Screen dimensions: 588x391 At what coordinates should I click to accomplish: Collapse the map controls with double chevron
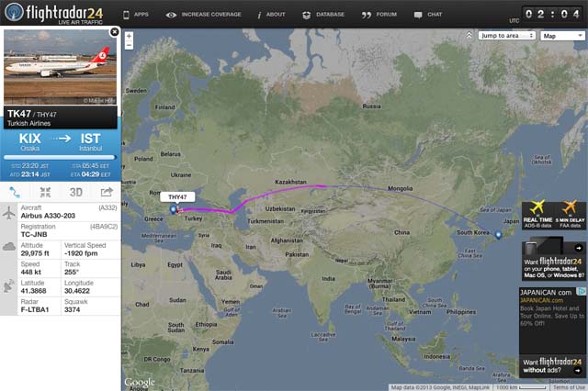(469, 36)
